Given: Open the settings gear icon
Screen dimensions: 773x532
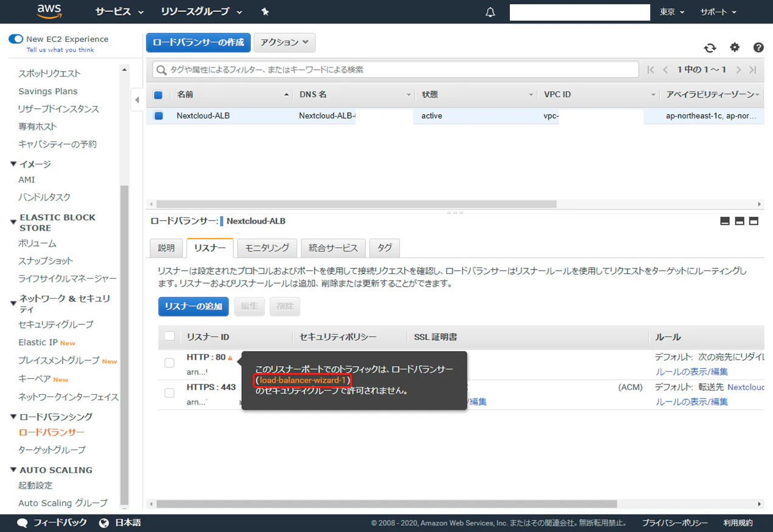Looking at the screenshot, I should (x=735, y=47).
